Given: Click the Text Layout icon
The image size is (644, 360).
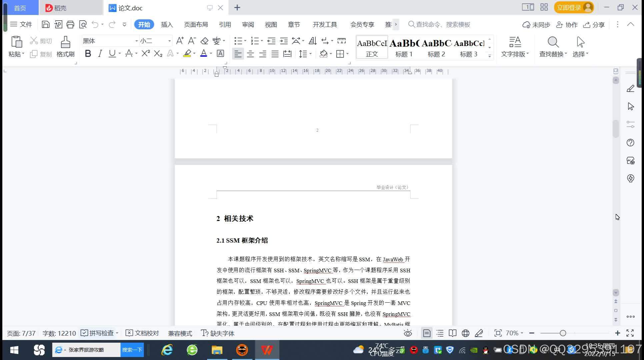Looking at the screenshot, I should (515, 42).
